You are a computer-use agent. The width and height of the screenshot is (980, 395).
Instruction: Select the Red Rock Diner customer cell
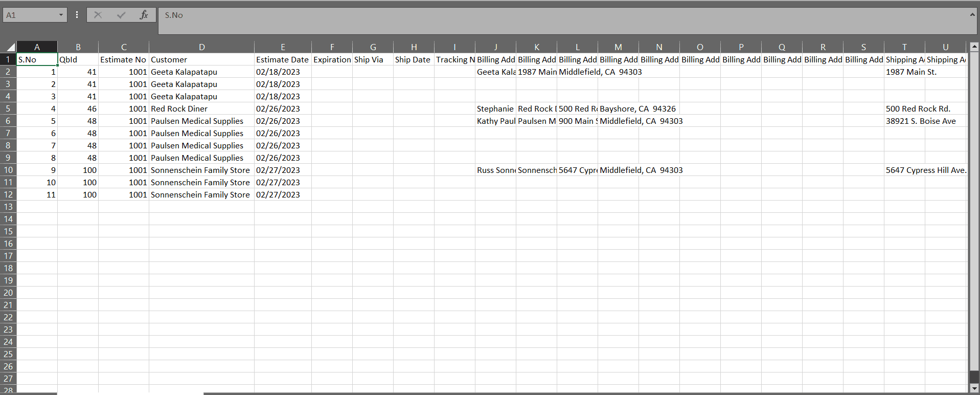coord(201,108)
